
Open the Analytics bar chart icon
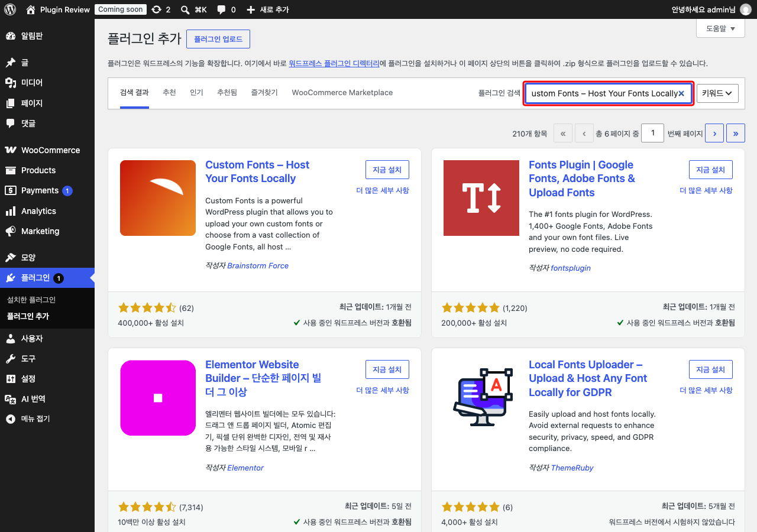10,211
